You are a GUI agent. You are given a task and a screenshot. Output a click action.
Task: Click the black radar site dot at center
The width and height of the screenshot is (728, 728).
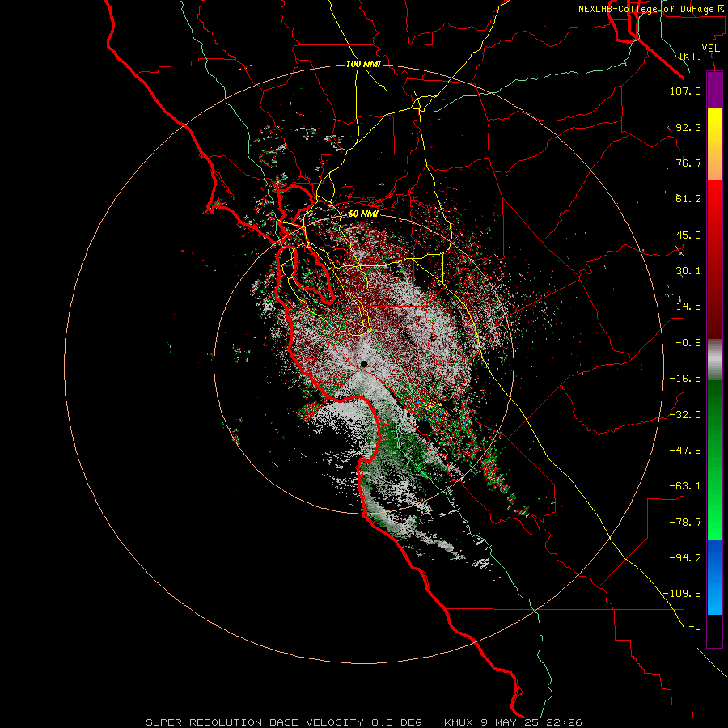pos(364,364)
